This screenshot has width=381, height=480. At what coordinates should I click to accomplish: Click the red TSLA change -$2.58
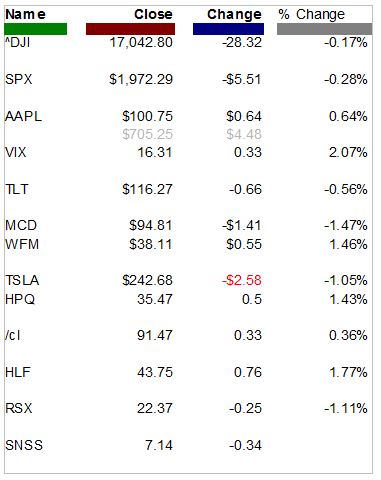coord(242,280)
